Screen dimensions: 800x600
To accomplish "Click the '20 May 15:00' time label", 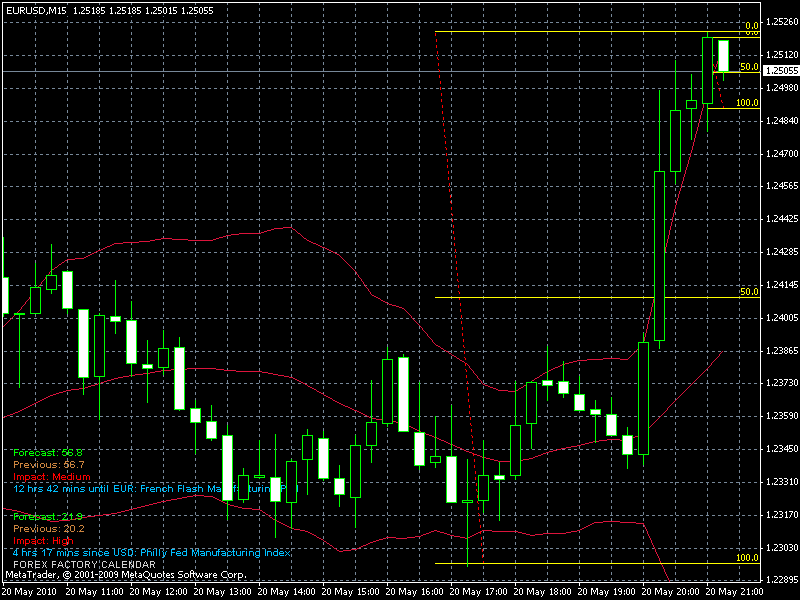I will (351, 592).
